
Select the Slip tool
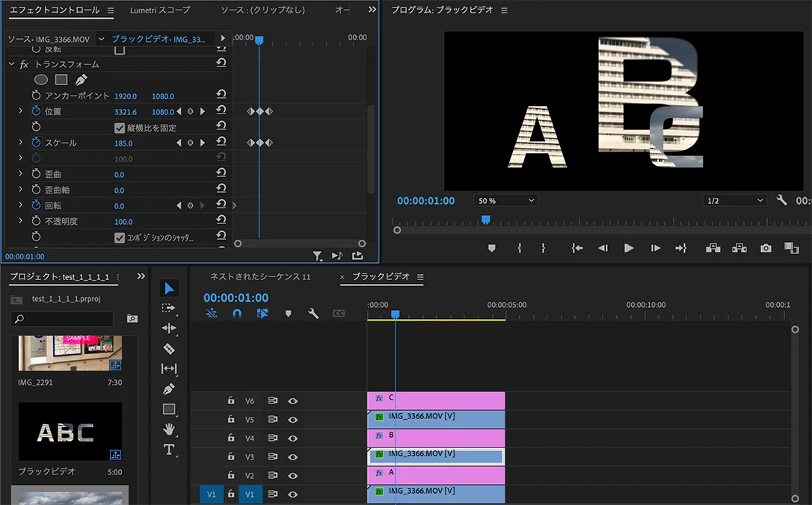pos(169,368)
